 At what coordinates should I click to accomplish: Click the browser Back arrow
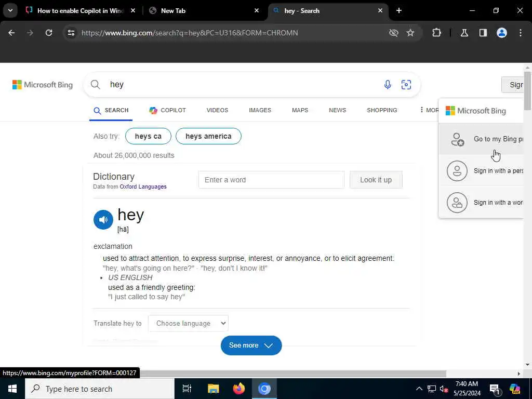pyautogui.click(x=11, y=33)
